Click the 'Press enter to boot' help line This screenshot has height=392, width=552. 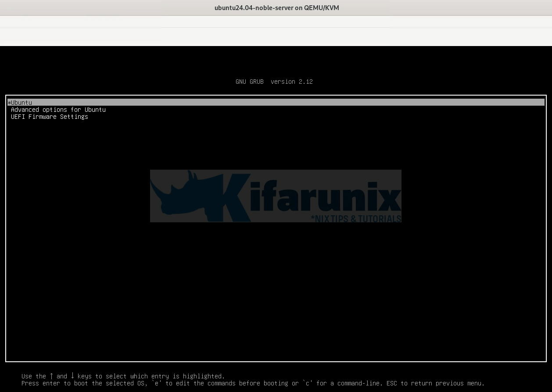tap(253, 383)
